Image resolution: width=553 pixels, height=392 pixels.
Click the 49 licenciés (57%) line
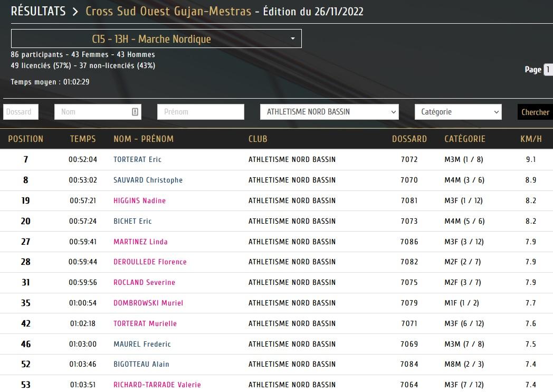[x=83, y=65]
